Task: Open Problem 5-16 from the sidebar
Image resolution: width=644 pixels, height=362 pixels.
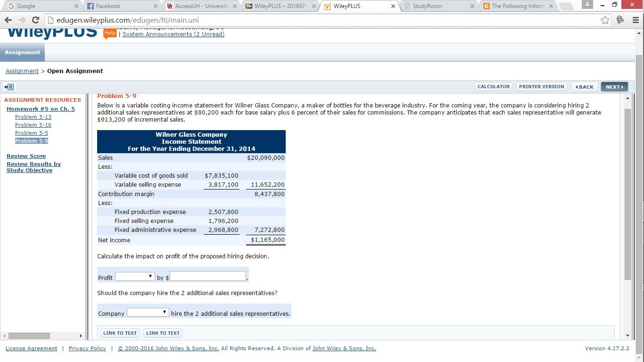Action: (33, 124)
